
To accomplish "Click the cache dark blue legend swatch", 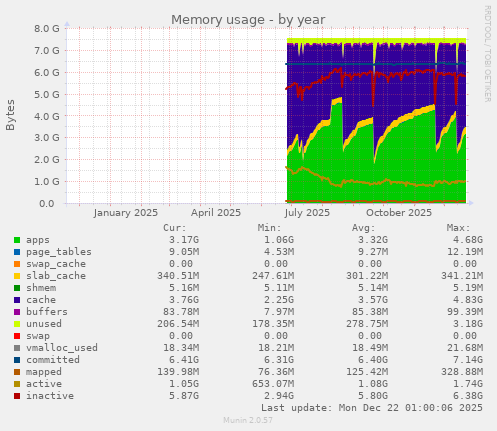I will pyautogui.click(x=17, y=300).
